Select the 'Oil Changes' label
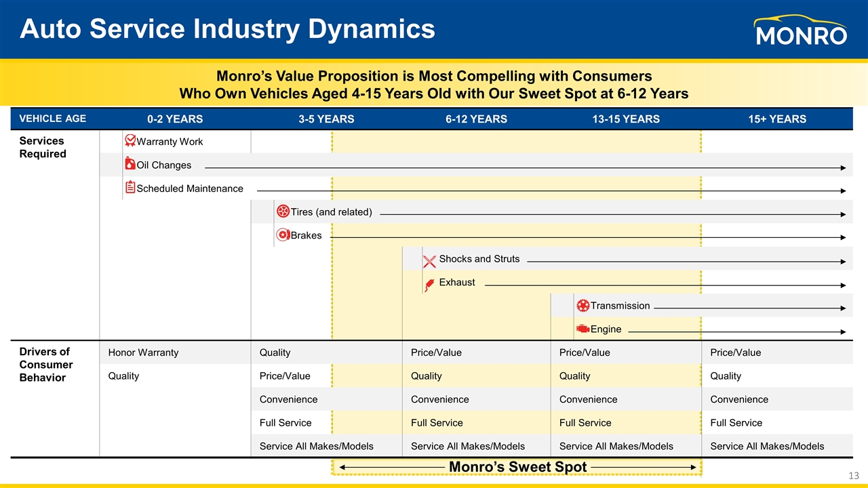868x488 pixels. [x=164, y=165]
